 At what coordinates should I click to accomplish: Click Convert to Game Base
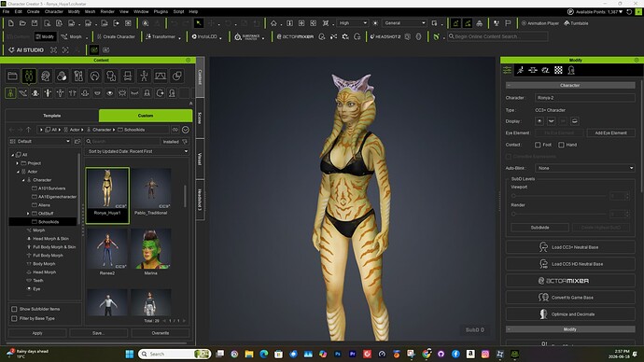pos(570,297)
